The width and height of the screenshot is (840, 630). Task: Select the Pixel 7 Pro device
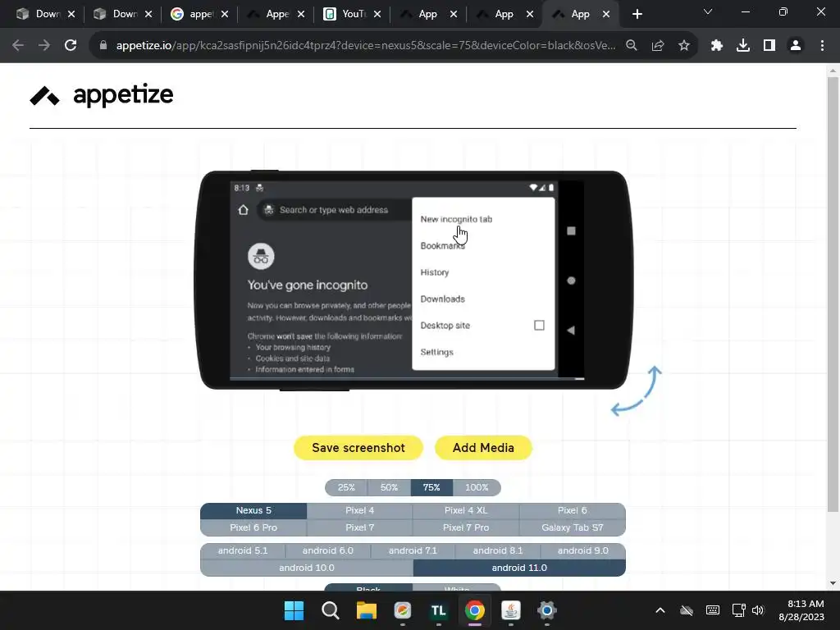466,527
